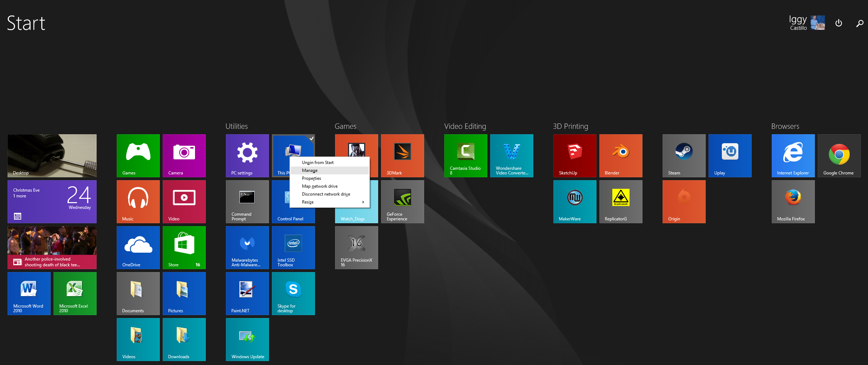Launch Blender from the 3D Printing group
This screenshot has height=365, width=868.
[x=621, y=155]
